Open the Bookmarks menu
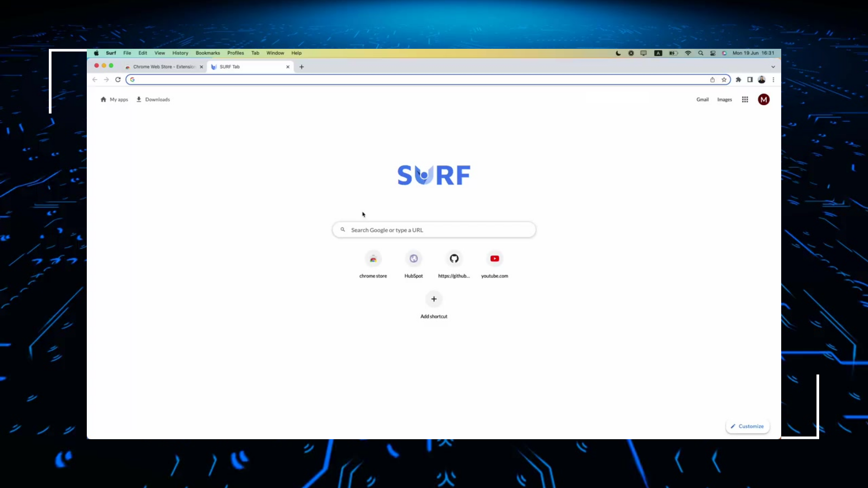Image resolution: width=868 pixels, height=488 pixels. coord(208,53)
